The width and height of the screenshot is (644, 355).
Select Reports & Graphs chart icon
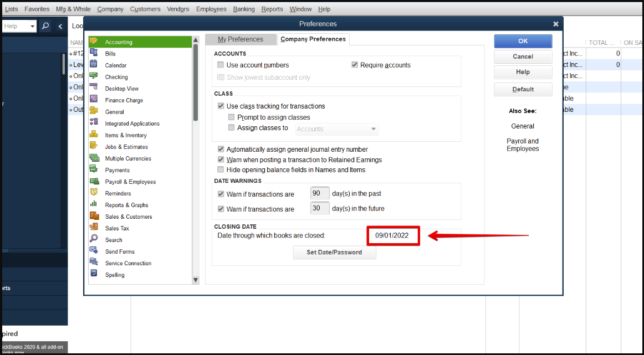pyautogui.click(x=94, y=204)
